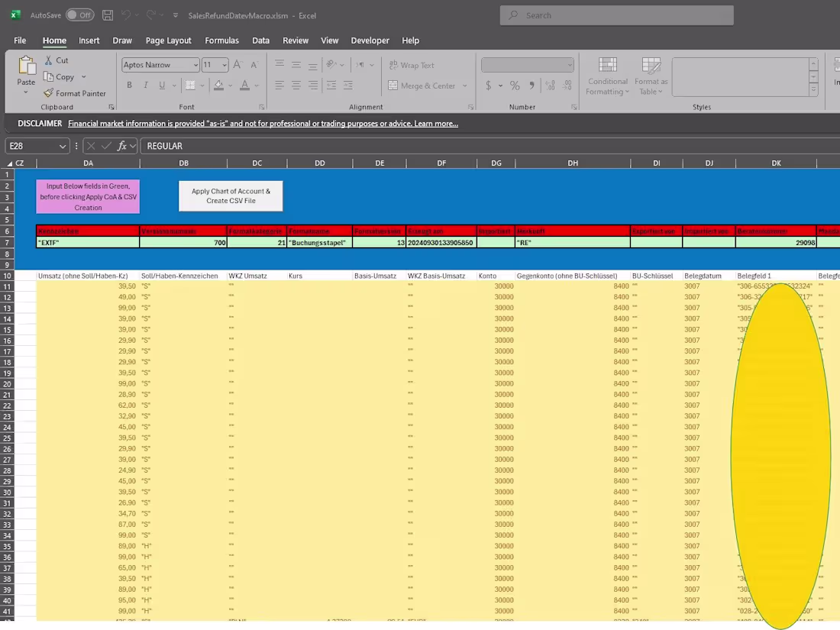Viewport: 840px width, 630px height.
Task: Select column header DH
Action: coord(573,163)
